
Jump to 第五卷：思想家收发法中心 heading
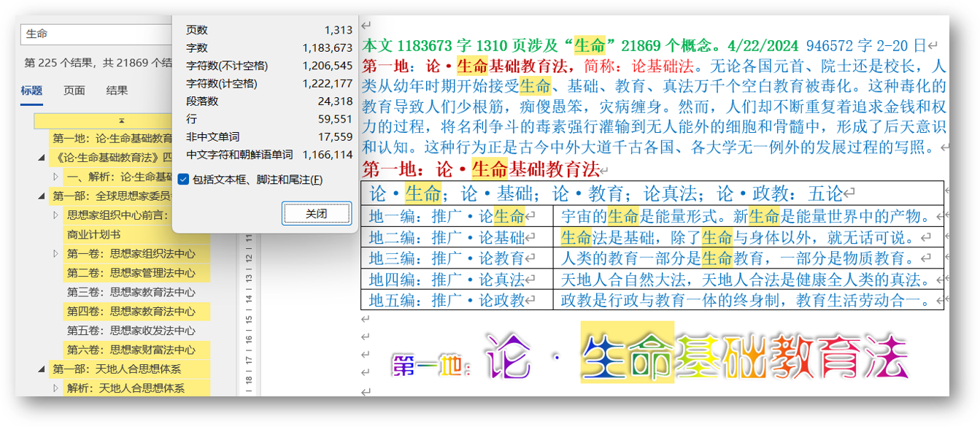point(131,331)
